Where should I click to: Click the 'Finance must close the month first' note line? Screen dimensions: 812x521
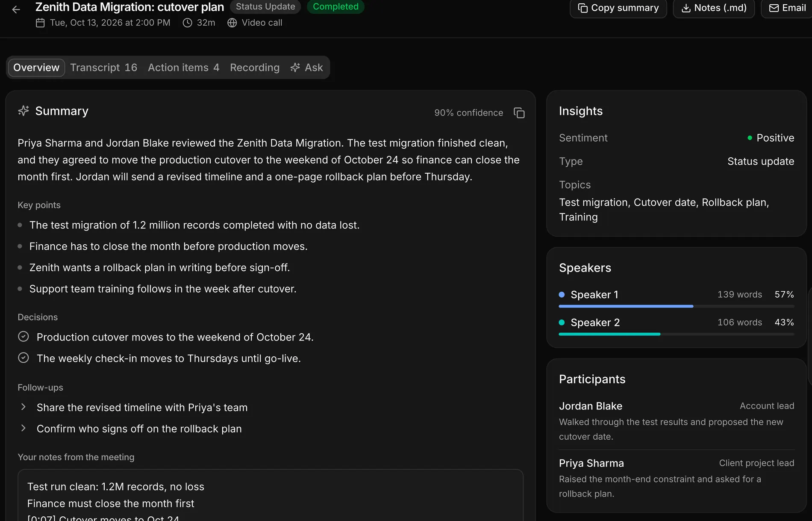click(111, 503)
